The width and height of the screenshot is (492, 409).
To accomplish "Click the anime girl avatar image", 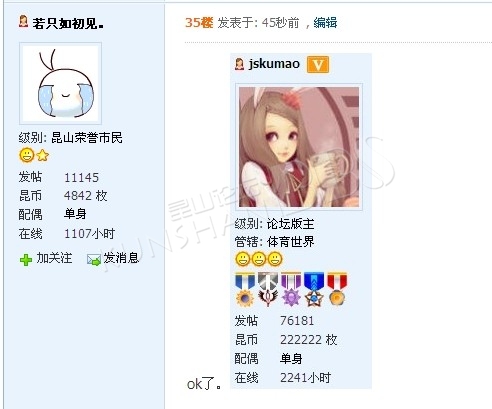I will (x=299, y=147).
